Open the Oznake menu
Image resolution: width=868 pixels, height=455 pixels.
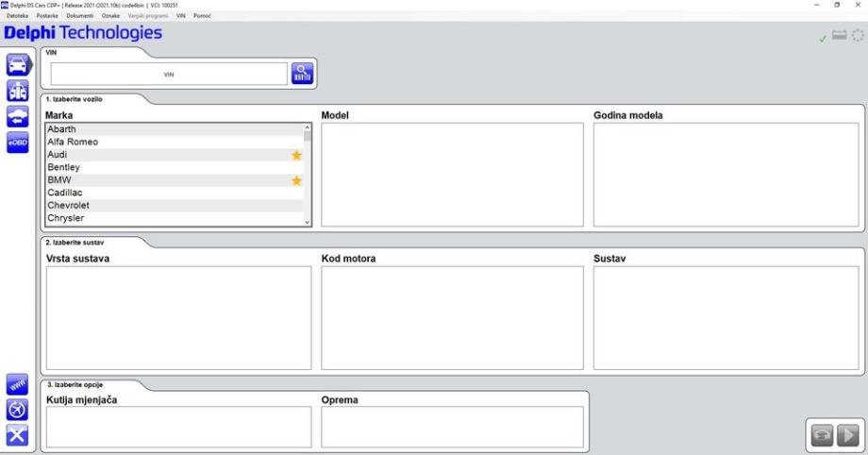[x=110, y=15]
